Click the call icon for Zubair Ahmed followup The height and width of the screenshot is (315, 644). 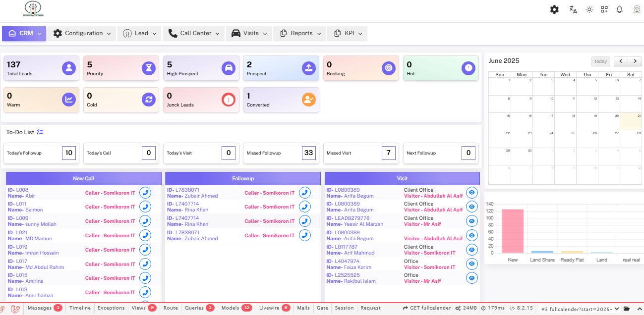(x=305, y=193)
